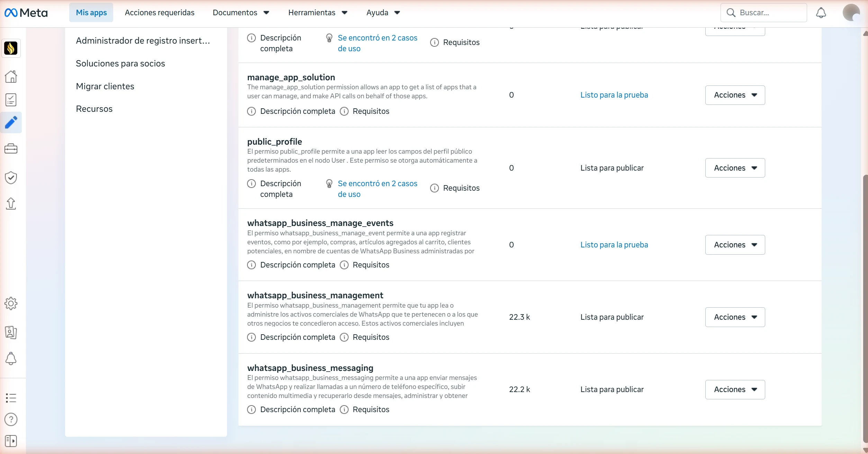Click info icon for public_profile Requisitos
The width and height of the screenshot is (868, 454).
[x=434, y=188]
